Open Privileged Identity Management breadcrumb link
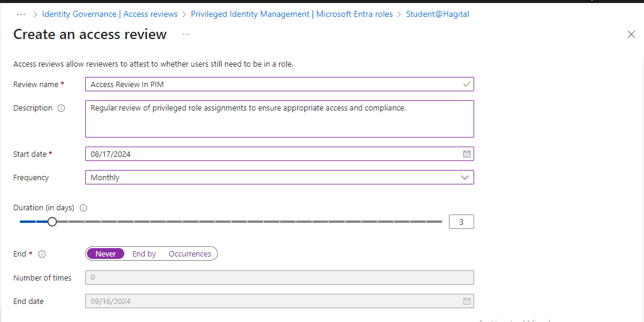Image resolution: width=644 pixels, height=322 pixels. pos(292,14)
